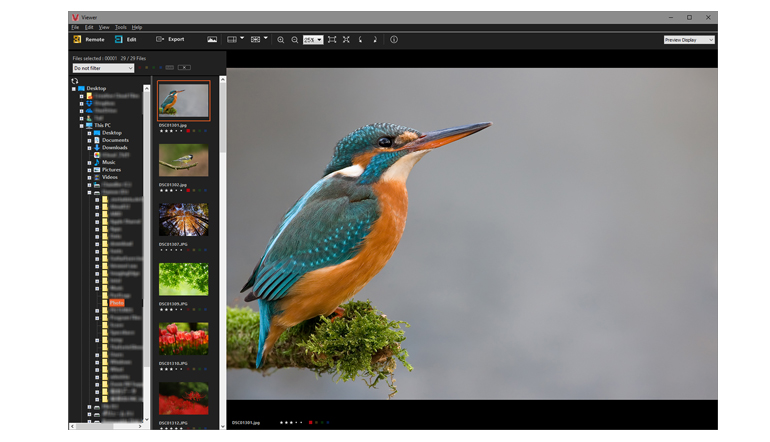Click the fit-to-window icon
Image resolution: width=770 pixels, height=442 pixels.
tap(332, 39)
